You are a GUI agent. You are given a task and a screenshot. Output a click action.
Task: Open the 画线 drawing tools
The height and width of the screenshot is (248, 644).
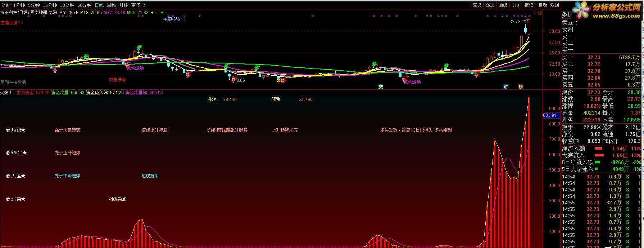(x=503, y=5)
